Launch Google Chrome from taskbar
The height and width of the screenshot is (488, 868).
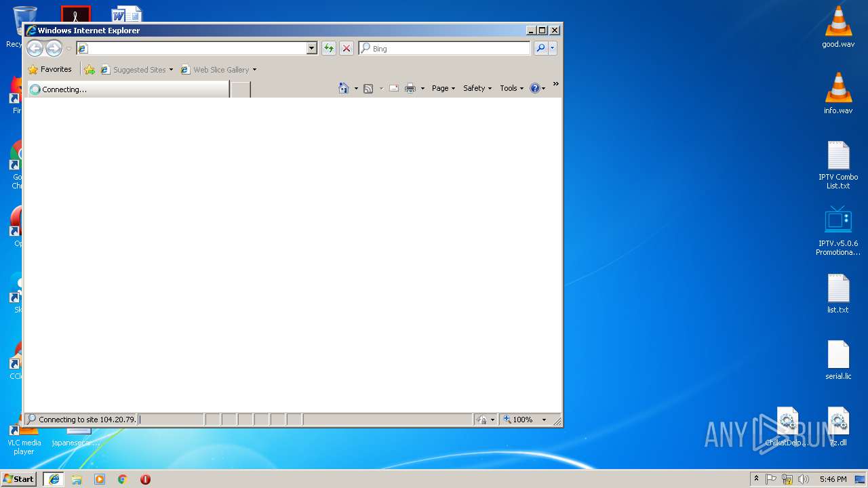[x=122, y=479]
